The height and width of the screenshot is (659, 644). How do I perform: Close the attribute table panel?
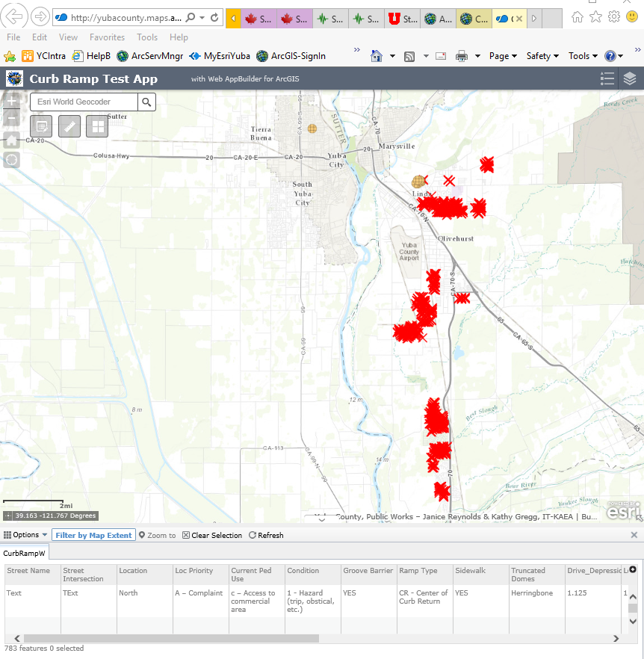634,535
